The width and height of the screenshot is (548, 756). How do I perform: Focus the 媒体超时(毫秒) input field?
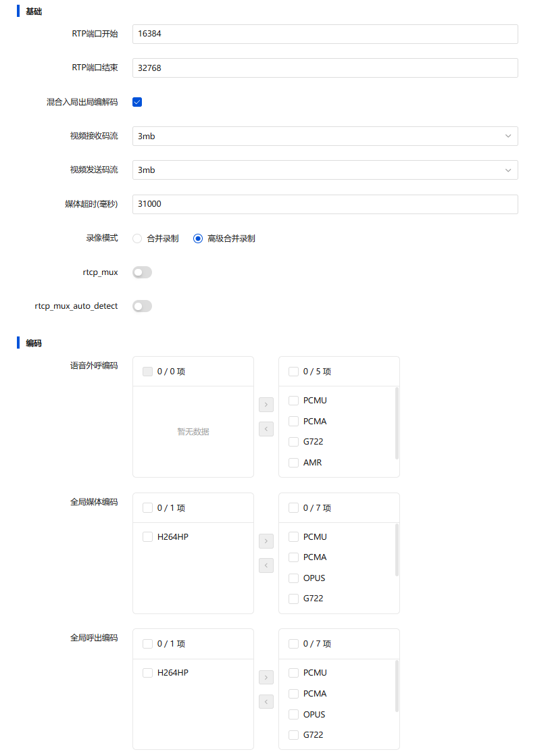tap(325, 204)
